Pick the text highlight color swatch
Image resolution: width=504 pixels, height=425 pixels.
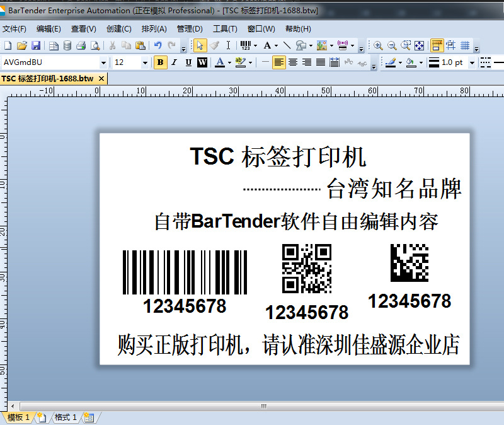(241, 62)
